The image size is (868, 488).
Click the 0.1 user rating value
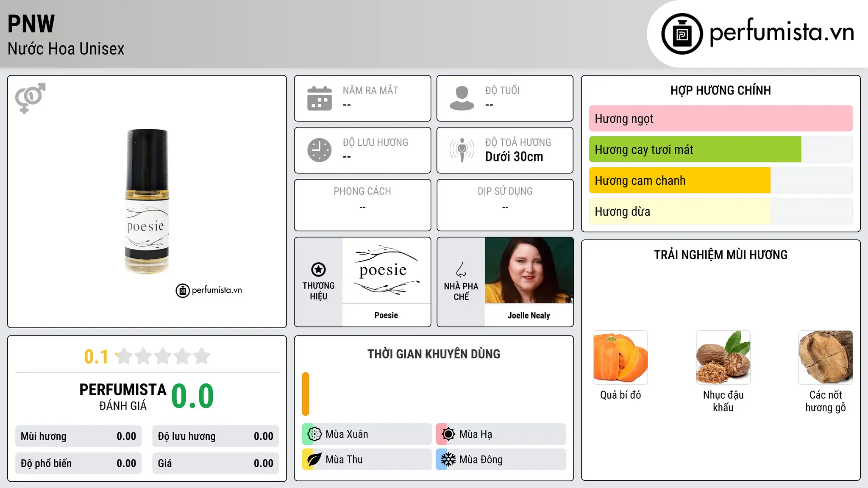(96, 357)
